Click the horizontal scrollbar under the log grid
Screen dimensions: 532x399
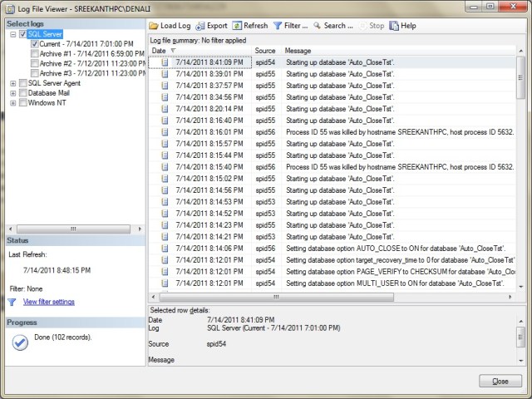tap(332, 297)
